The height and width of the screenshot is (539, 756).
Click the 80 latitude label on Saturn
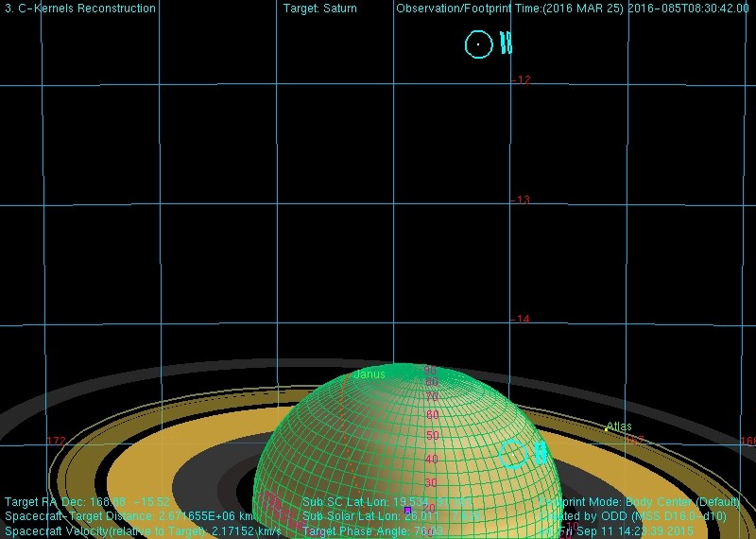click(x=432, y=382)
